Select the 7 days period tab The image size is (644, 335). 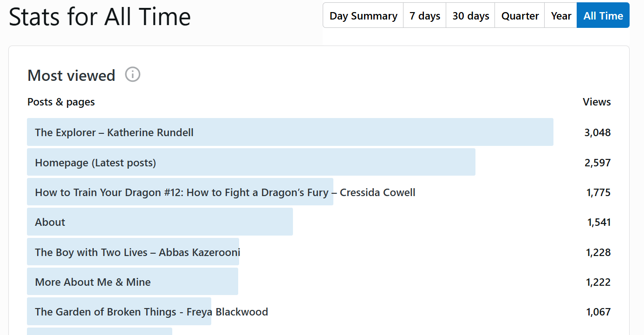pyautogui.click(x=424, y=16)
